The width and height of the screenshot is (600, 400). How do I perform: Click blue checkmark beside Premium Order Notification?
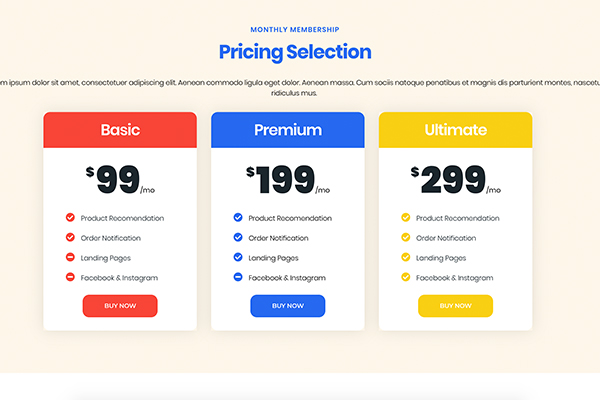pos(238,237)
